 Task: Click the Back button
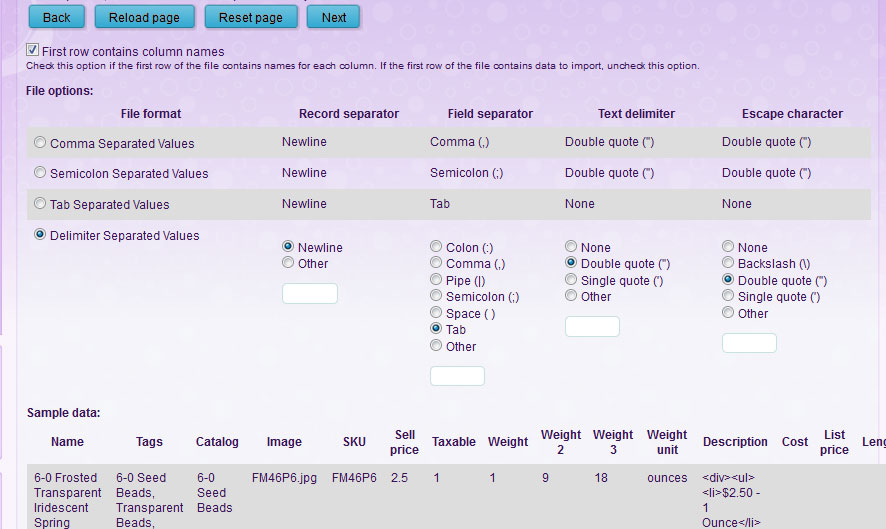click(x=56, y=17)
